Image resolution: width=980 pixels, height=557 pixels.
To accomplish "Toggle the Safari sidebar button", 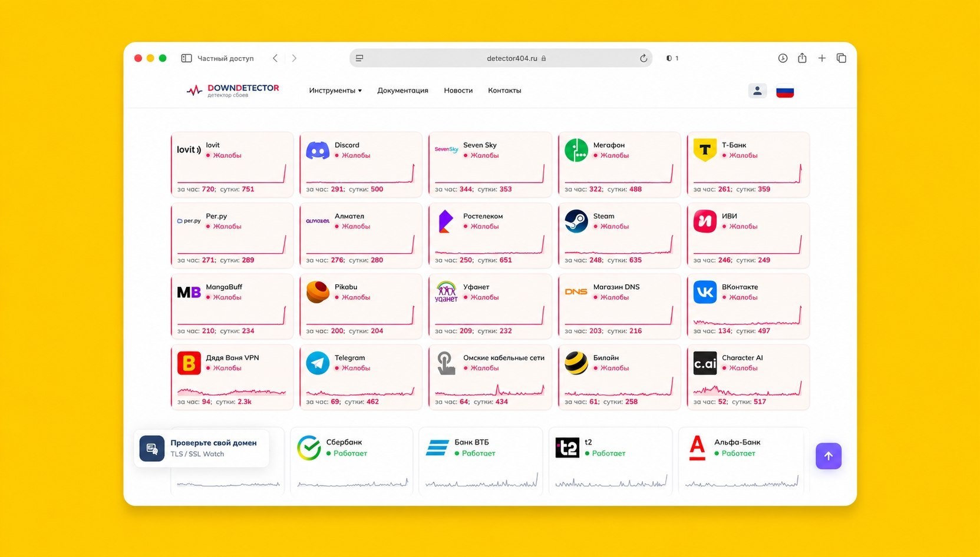I will [x=186, y=58].
